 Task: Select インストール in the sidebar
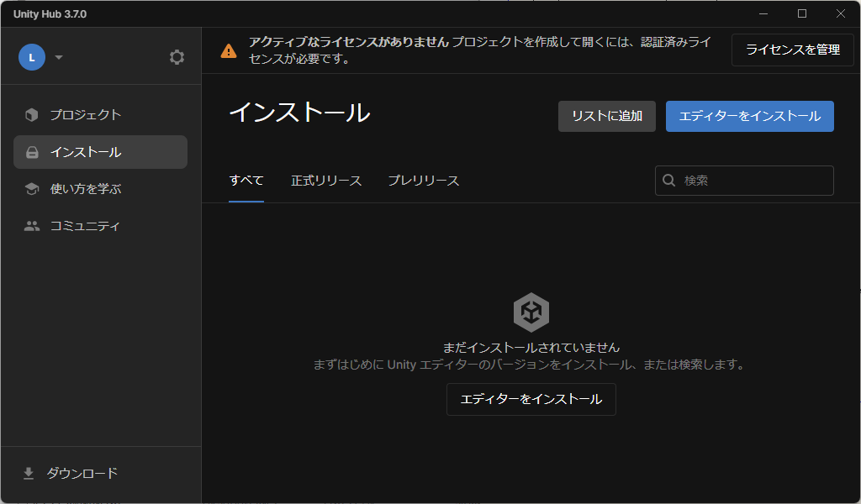pos(101,152)
